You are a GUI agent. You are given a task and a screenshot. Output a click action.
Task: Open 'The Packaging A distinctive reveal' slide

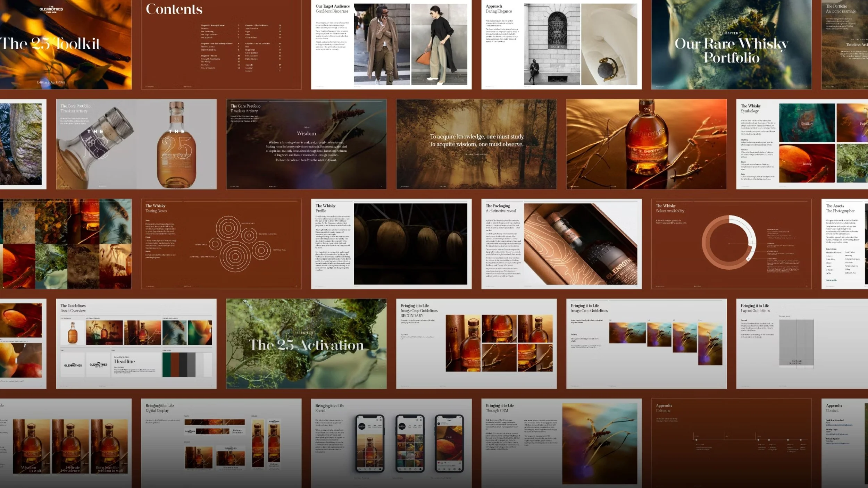(561, 244)
